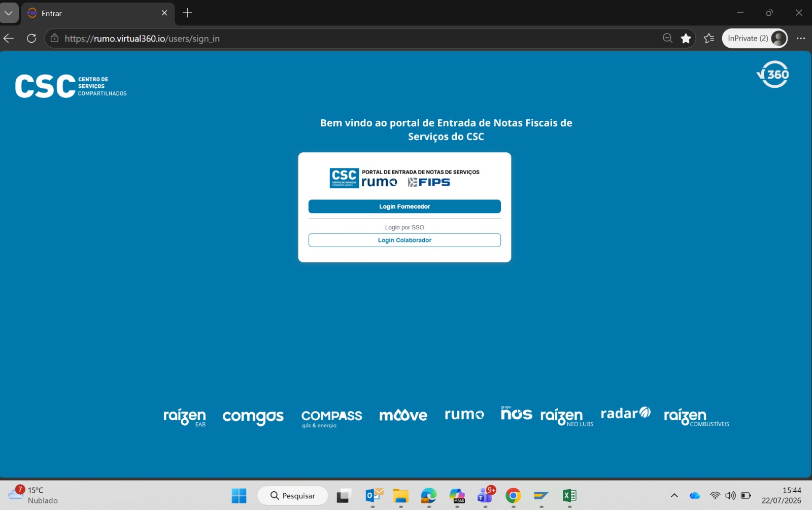Viewport: 812px width, 510px height.
Task: Click the rumo logo in login card
Action: click(379, 182)
